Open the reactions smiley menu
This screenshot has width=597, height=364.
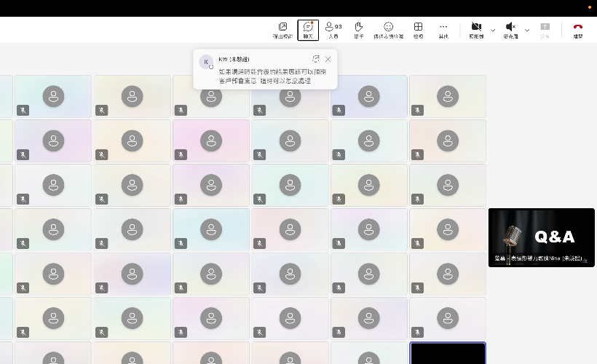click(388, 29)
